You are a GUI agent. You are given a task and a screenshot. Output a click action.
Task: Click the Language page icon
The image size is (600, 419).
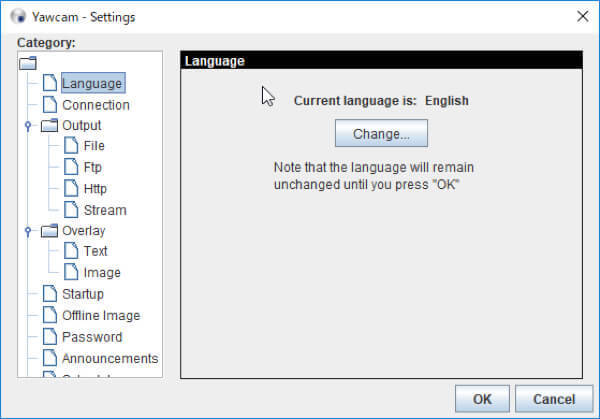50,83
